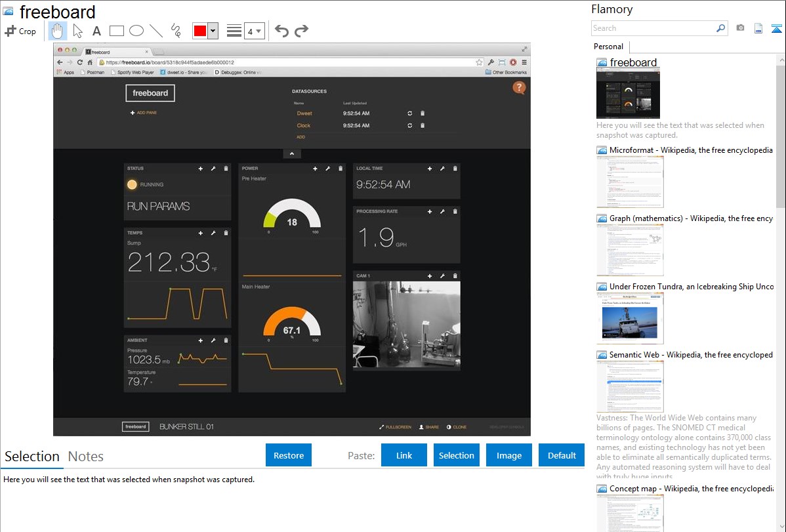
Task: Click the Restore button
Action: click(x=289, y=455)
